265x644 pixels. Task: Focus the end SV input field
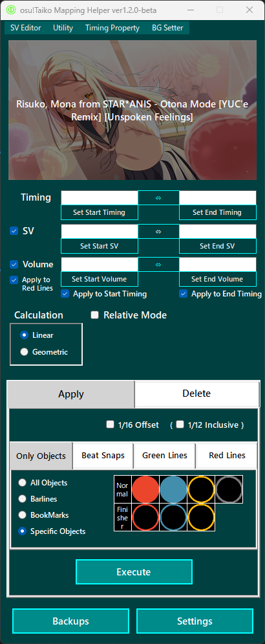click(x=217, y=232)
